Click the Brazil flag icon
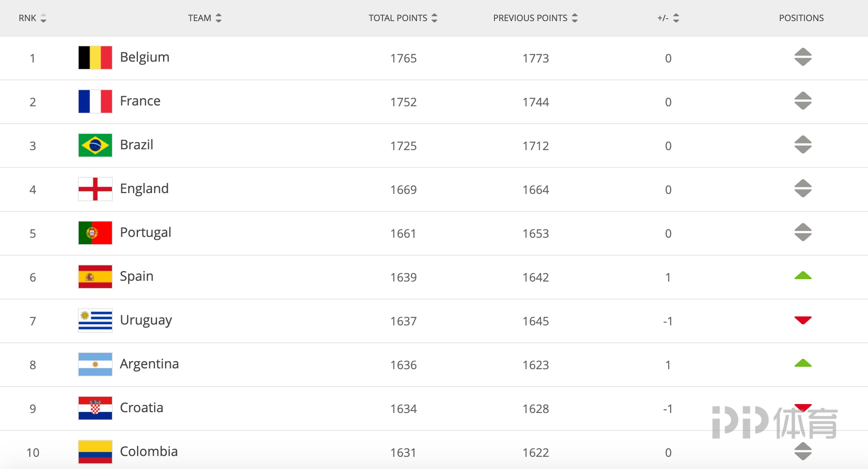868x469 pixels. [95, 145]
